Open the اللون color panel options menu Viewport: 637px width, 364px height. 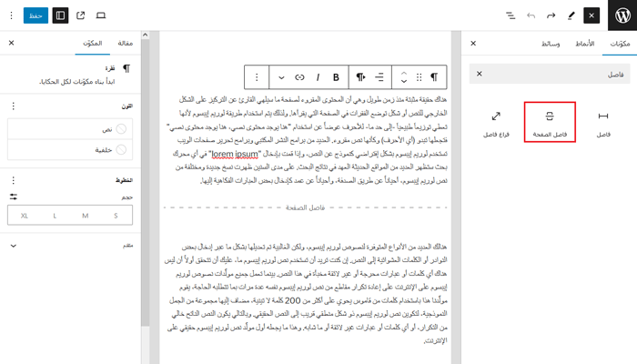[14, 106]
